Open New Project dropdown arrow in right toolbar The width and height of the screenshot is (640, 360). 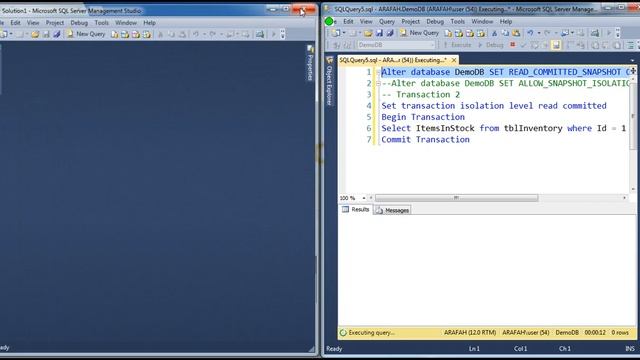[x=344, y=33]
